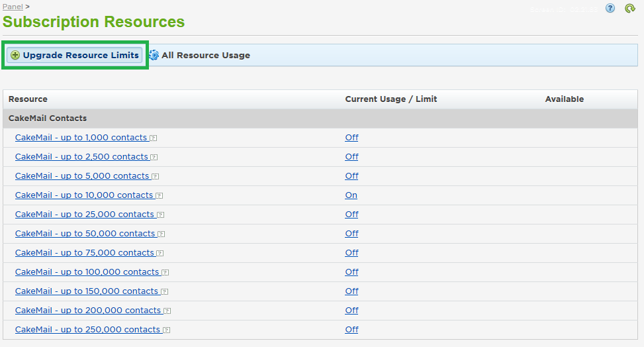This screenshot has width=644, height=347.
Task: Click Off status for 50,000 contacts
Action: coord(351,234)
